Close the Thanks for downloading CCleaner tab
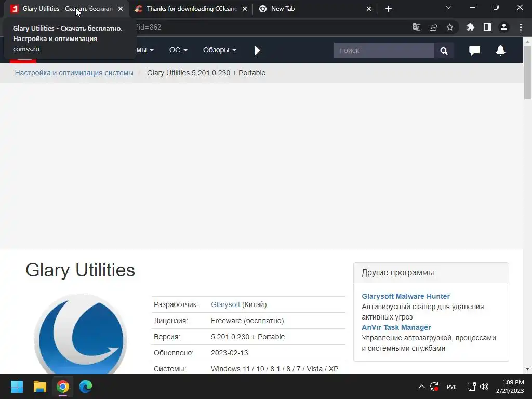Image resolution: width=532 pixels, height=399 pixels. 245,9
